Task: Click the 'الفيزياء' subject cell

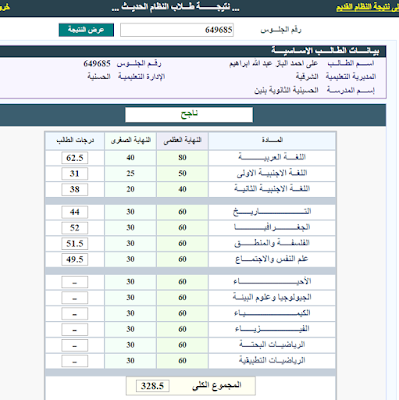Action: point(272,329)
